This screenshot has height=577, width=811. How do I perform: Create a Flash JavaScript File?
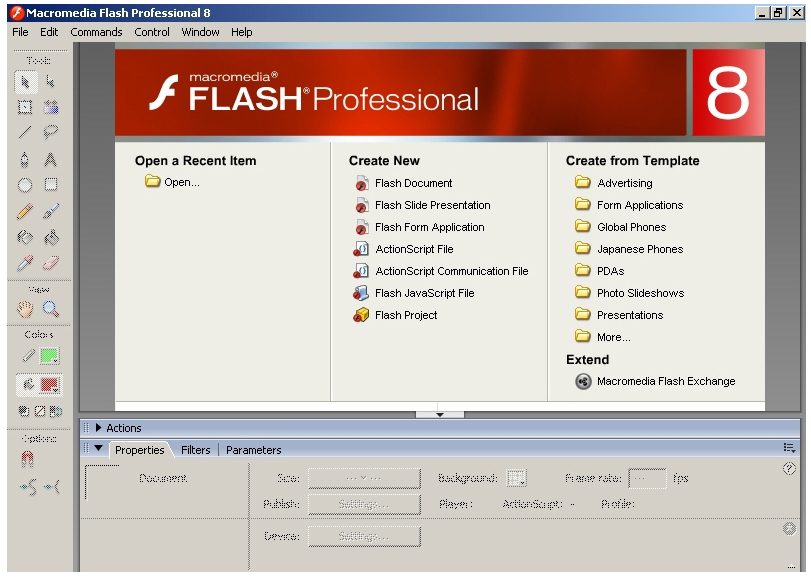pyautogui.click(x=414, y=293)
